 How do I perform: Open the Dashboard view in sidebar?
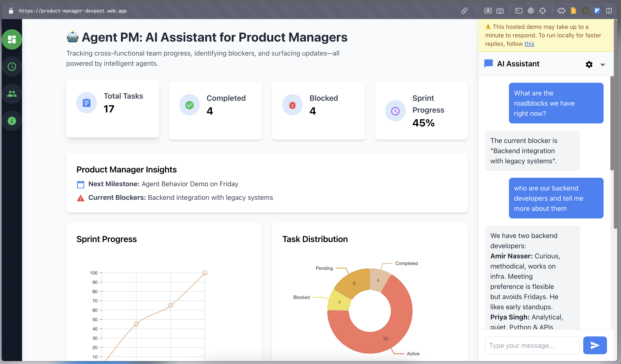(12, 39)
